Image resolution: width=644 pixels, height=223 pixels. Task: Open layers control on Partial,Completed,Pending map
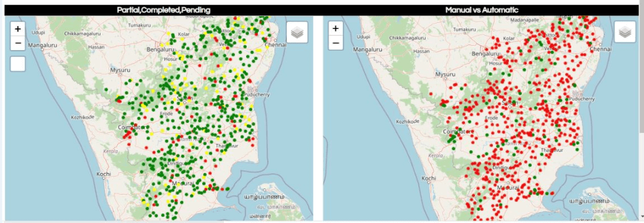tap(297, 32)
